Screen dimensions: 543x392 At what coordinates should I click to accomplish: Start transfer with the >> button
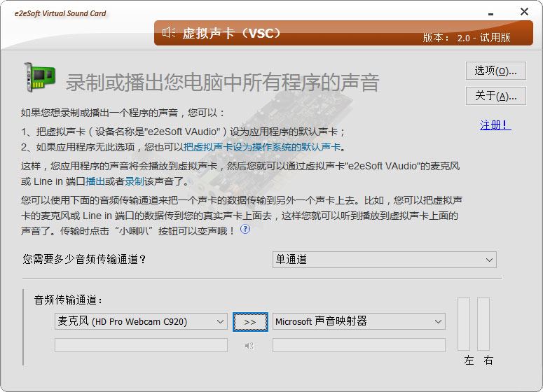(250, 322)
